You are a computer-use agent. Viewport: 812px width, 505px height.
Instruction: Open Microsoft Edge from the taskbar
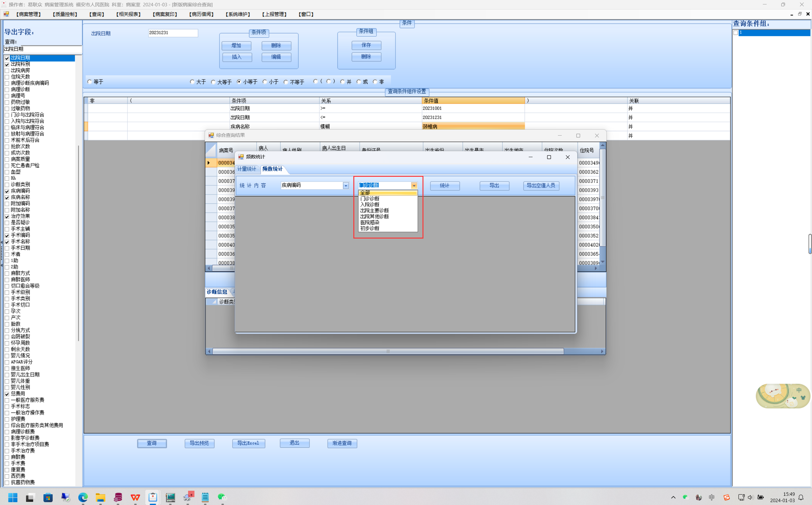click(83, 497)
